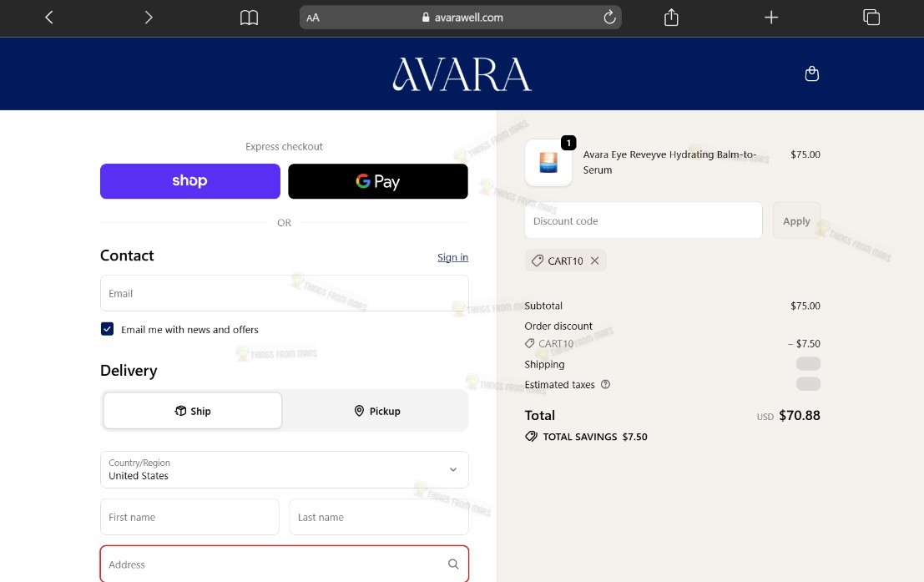Click the Sign in link
Screen dimensions: 924x582
point(452,257)
